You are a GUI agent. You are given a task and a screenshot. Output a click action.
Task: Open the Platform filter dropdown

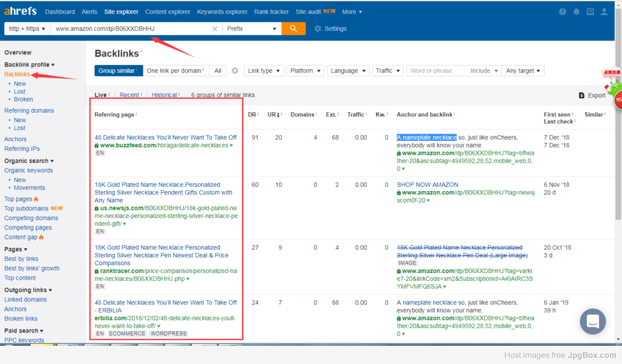306,70
